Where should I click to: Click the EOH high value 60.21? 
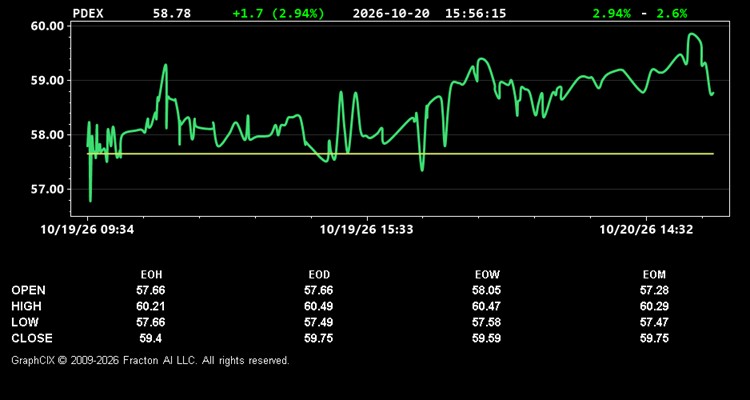click(x=151, y=306)
